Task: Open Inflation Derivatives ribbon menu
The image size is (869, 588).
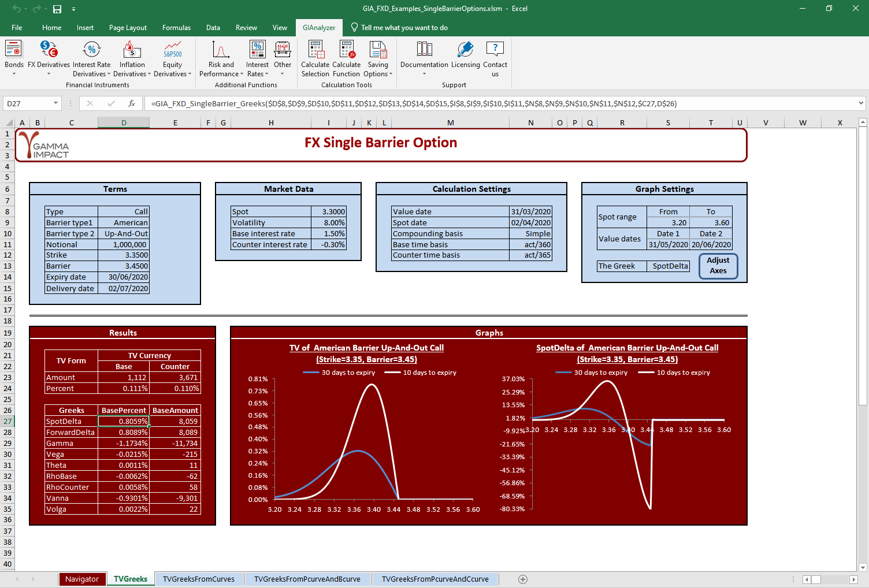Action: (132, 58)
